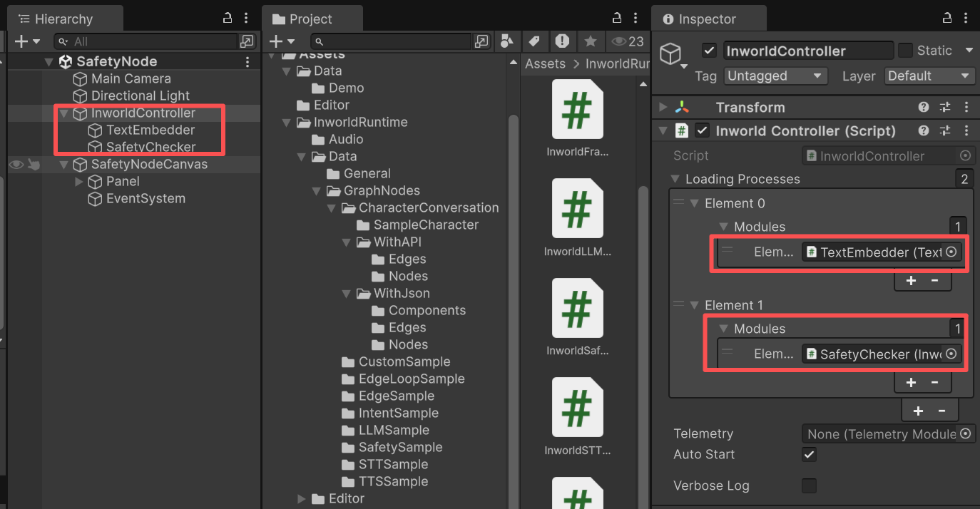The image size is (980, 509).
Task: Open the Tag dropdown showing Untagged
Action: pyautogui.click(x=776, y=76)
